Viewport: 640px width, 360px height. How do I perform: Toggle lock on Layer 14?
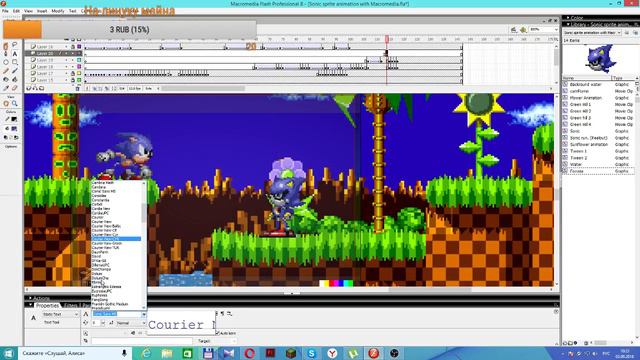(x=73, y=47)
